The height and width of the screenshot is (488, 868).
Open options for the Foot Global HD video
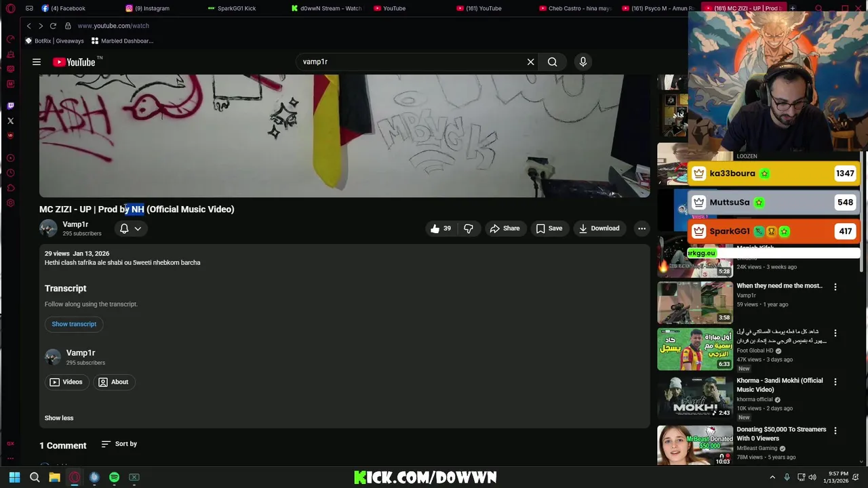pos(835,333)
